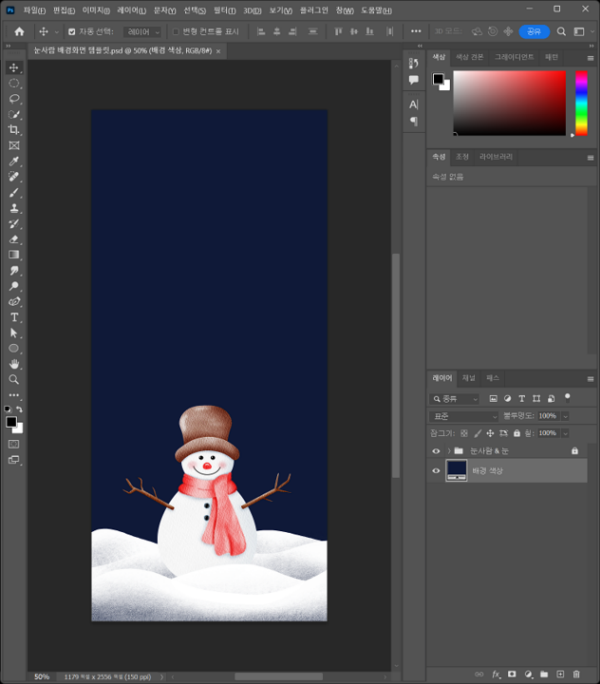Open the Edit Toolbar three-dots button
The height and width of the screenshot is (684, 600).
[x=14, y=395]
